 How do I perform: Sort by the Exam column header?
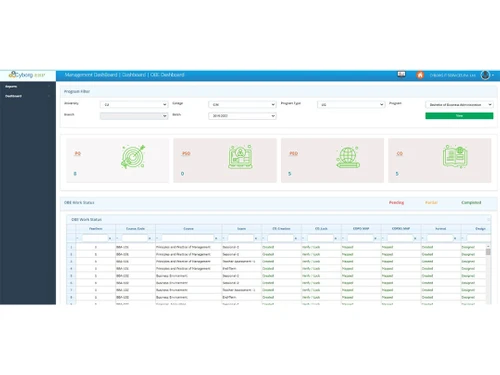coord(242,229)
